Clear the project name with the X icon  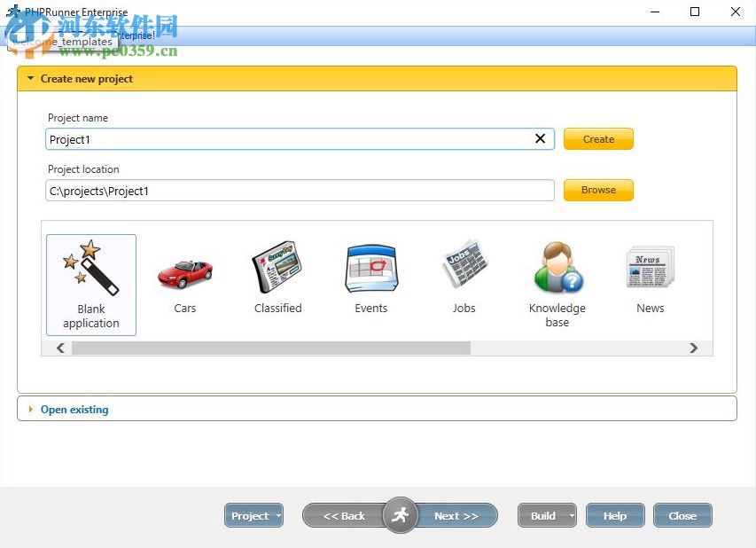point(540,138)
